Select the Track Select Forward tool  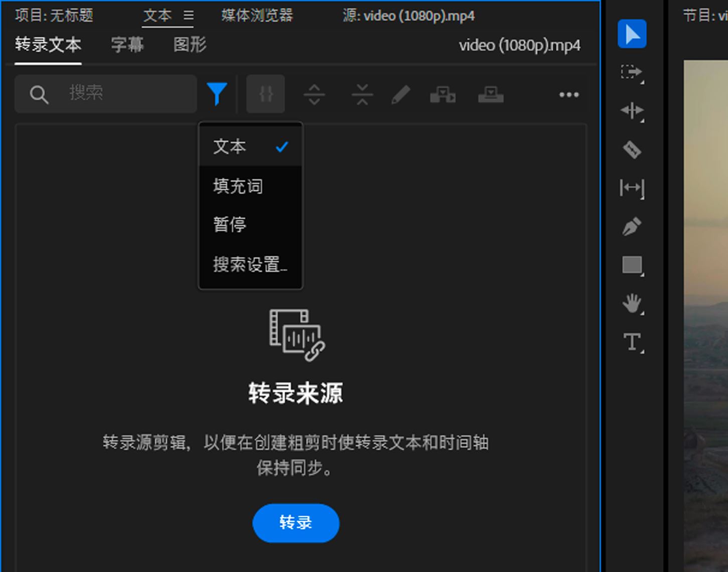click(632, 72)
